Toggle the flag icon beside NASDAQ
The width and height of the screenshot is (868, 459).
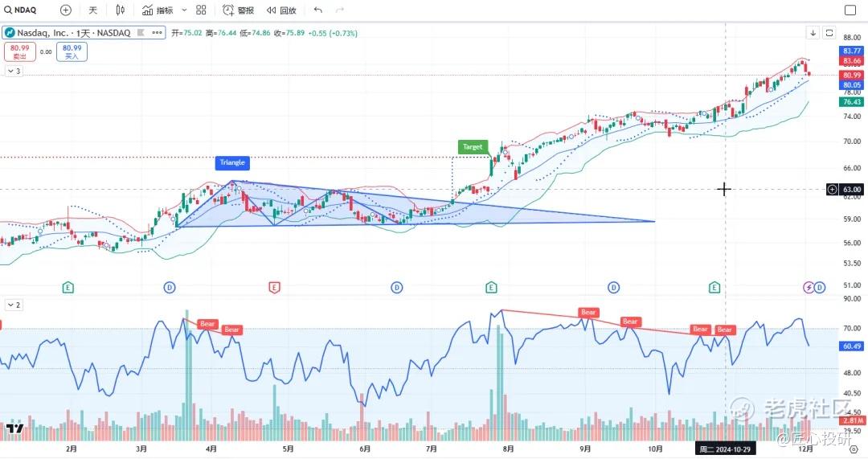click(x=141, y=33)
